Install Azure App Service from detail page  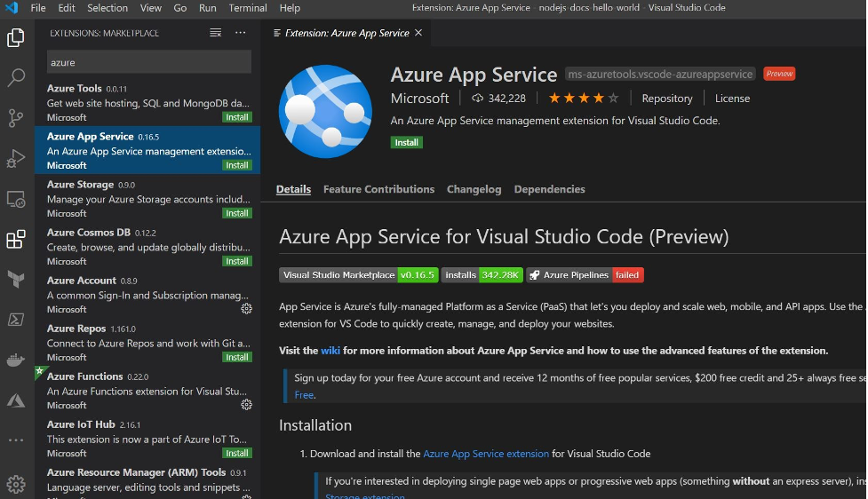[406, 143]
